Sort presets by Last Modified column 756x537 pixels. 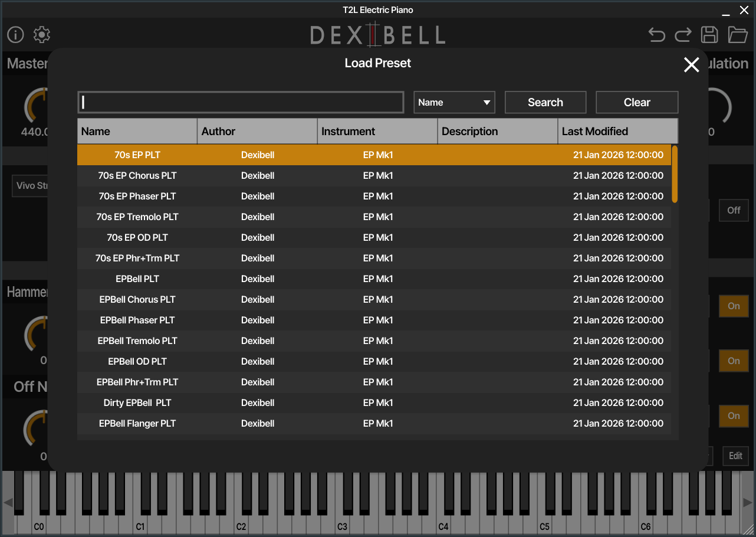tap(617, 132)
